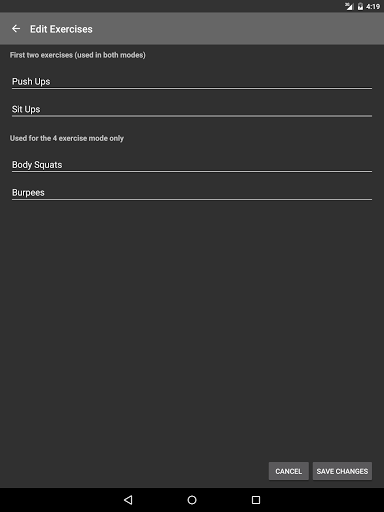
Task: Edit the Body Squats exercise name
Action: click(x=192, y=165)
